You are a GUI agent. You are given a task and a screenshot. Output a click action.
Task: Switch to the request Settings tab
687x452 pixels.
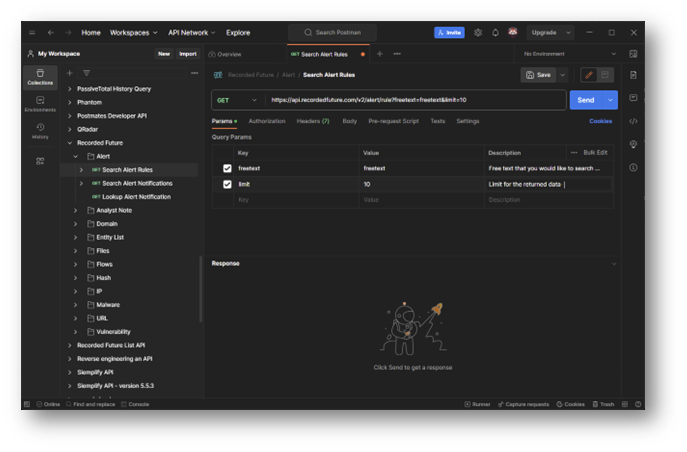(x=468, y=121)
